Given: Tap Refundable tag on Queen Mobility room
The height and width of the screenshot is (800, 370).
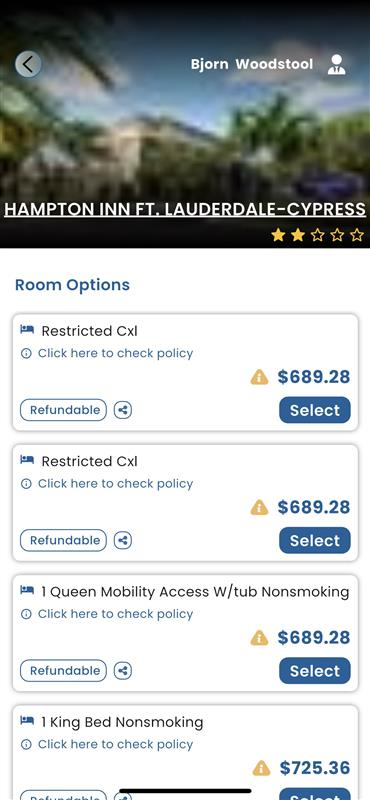Looking at the screenshot, I should (x=63, y=670).
